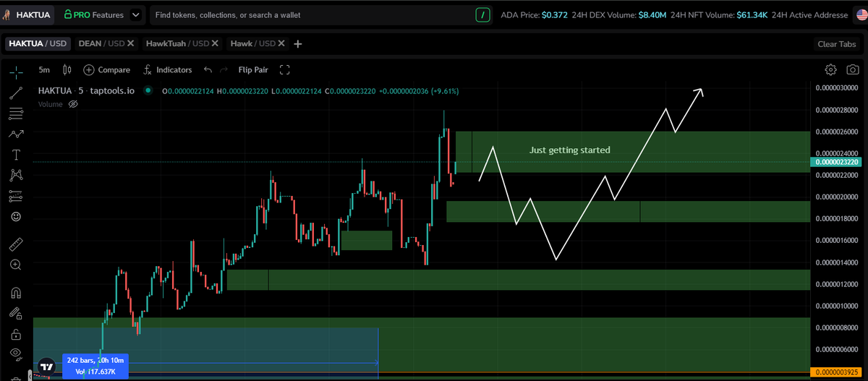Click the TradingView logo on chart
The image size is (868, 381).
pyautogui.click(x=47, y=366)
